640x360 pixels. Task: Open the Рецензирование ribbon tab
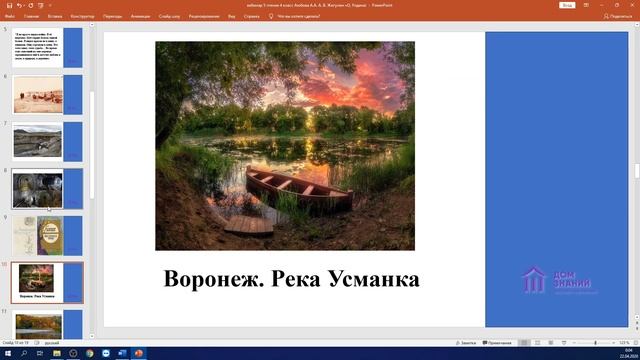(x=204, y=16)
